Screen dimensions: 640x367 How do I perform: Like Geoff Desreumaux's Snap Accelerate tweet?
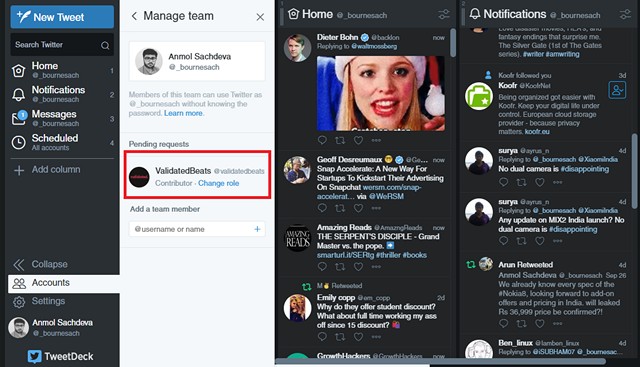[x=358, y=208]
